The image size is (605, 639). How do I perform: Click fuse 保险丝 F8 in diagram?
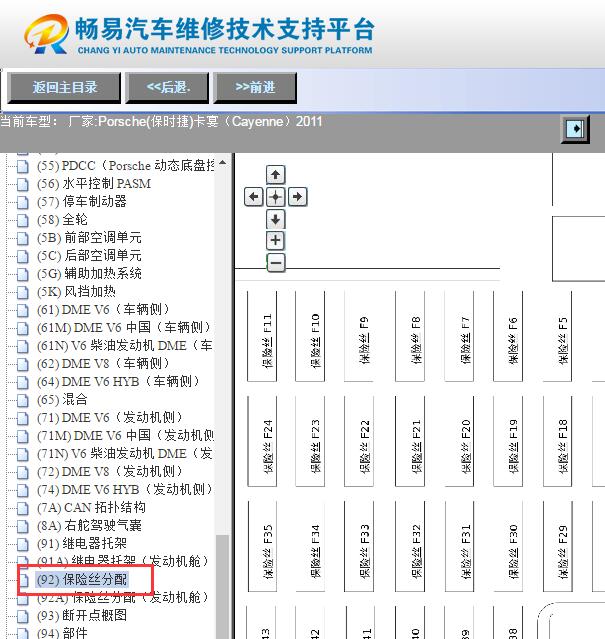(410, 337)
